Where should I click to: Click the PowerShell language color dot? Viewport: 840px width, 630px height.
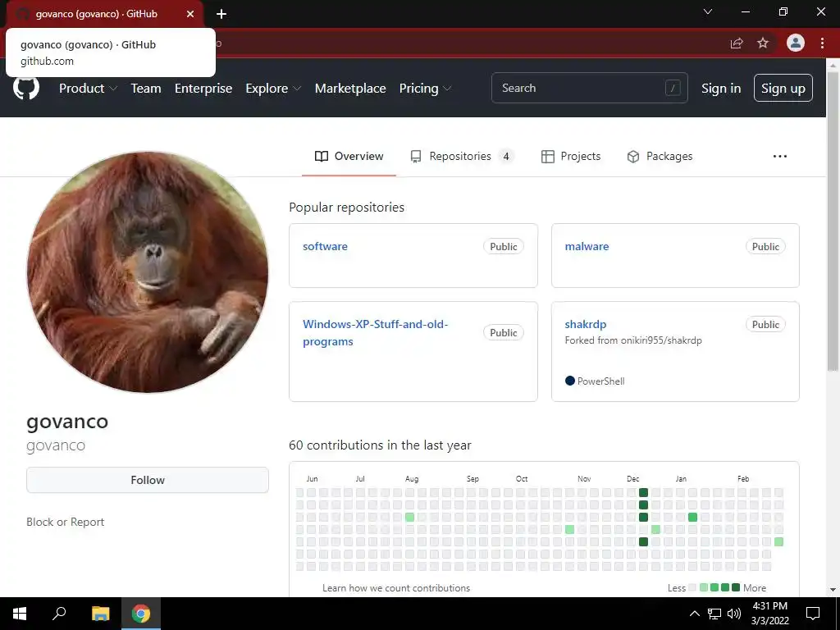click(570, 381)
